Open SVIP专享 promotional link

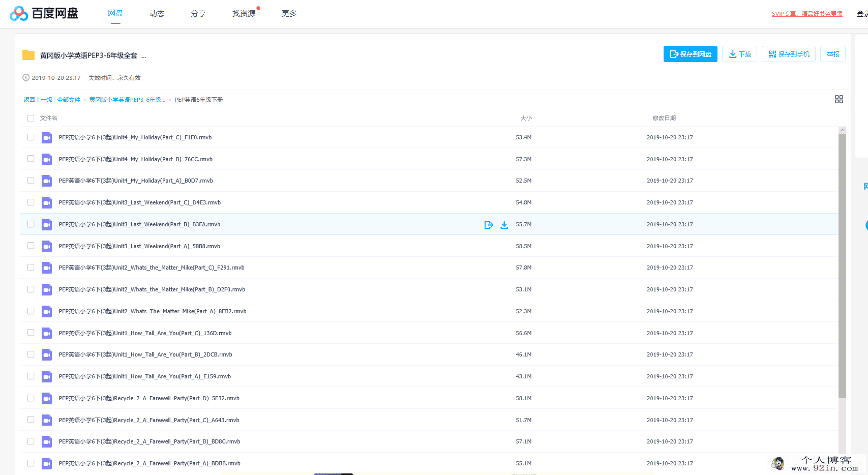807,14
